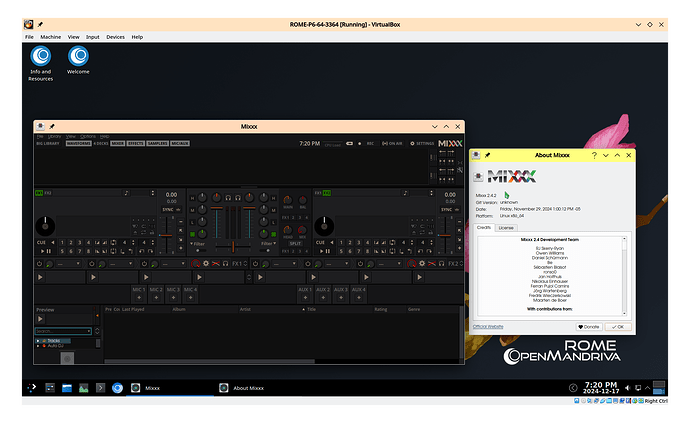Click the REC recording button
Viewport: 690px width, 430px height.
[x=367, y=143]
